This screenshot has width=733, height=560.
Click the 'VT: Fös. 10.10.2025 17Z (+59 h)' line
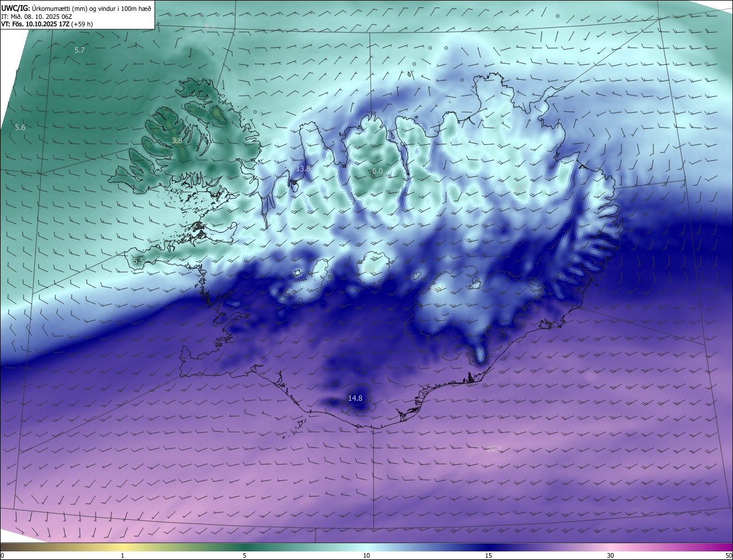tap(47, 24)
